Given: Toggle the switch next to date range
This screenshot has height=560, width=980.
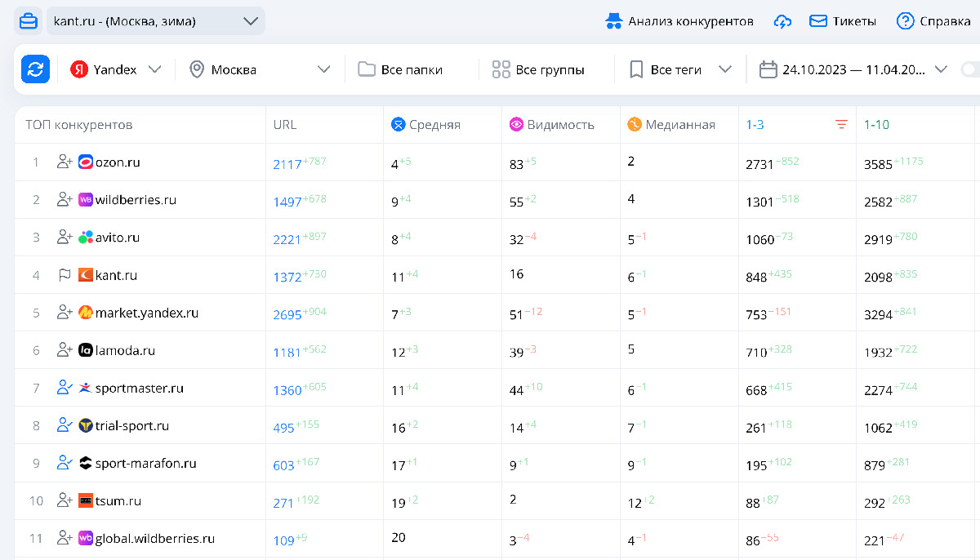Looking at the screenshot, I should tap(970, 69).
